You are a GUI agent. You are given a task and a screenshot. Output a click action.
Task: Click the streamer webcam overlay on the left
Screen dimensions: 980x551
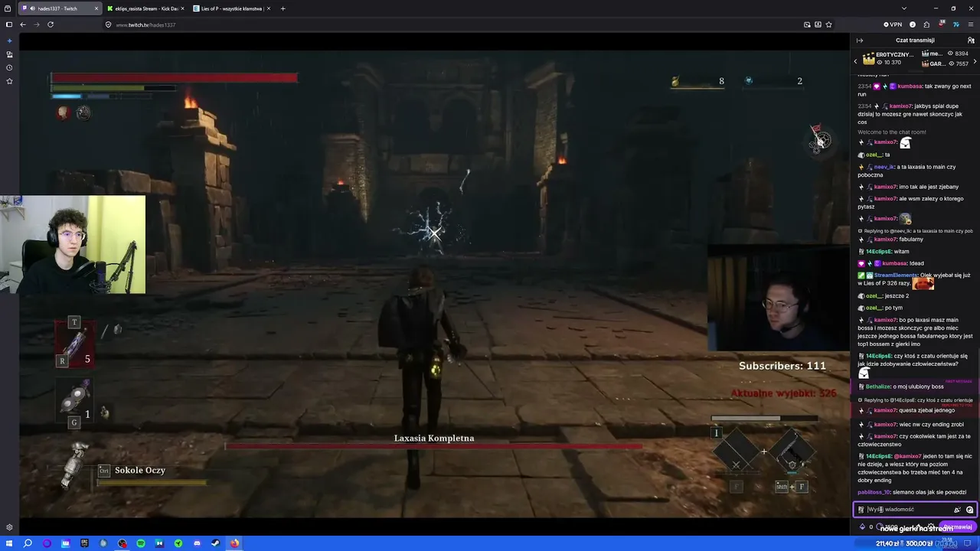pos(73,245)
